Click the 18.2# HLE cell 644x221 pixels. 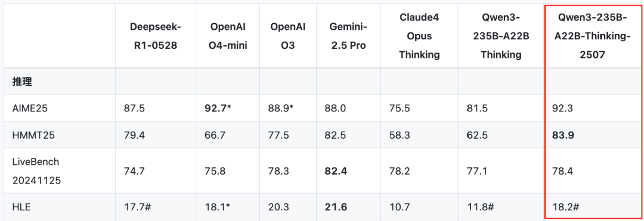[566, 207]
